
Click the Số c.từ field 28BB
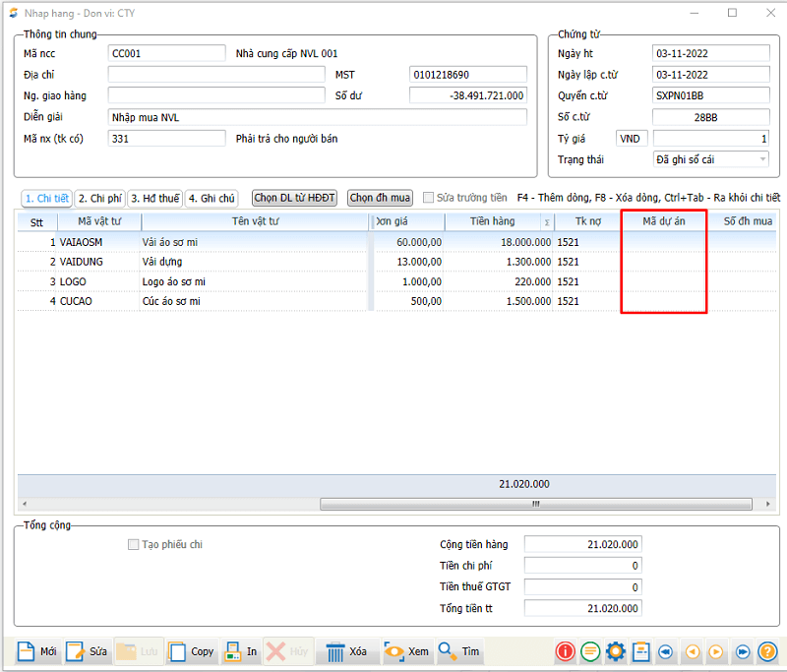[710, 117]
